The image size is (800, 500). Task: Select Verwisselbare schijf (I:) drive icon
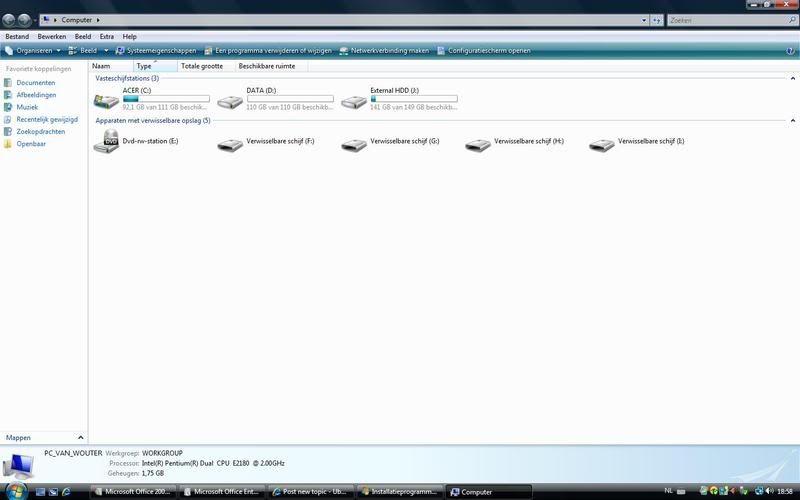click(602, 143)
